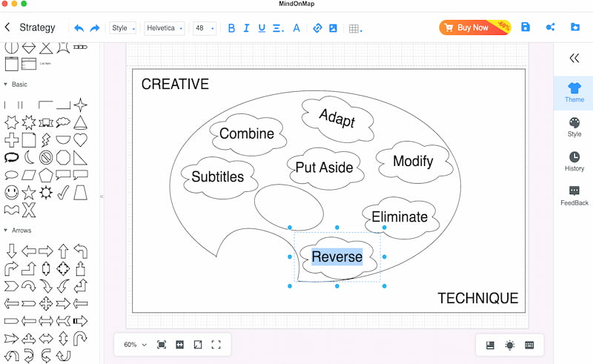
Task: Select the down arrow shape
Action: pos(11,251)
